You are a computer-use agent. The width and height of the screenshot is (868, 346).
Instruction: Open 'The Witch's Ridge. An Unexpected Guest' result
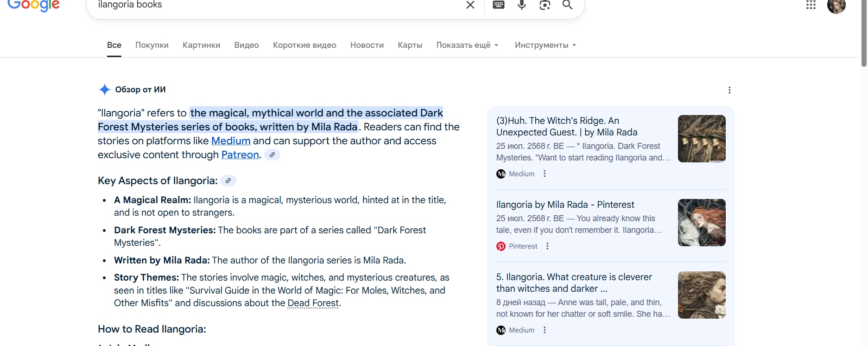tap(567, 127)
